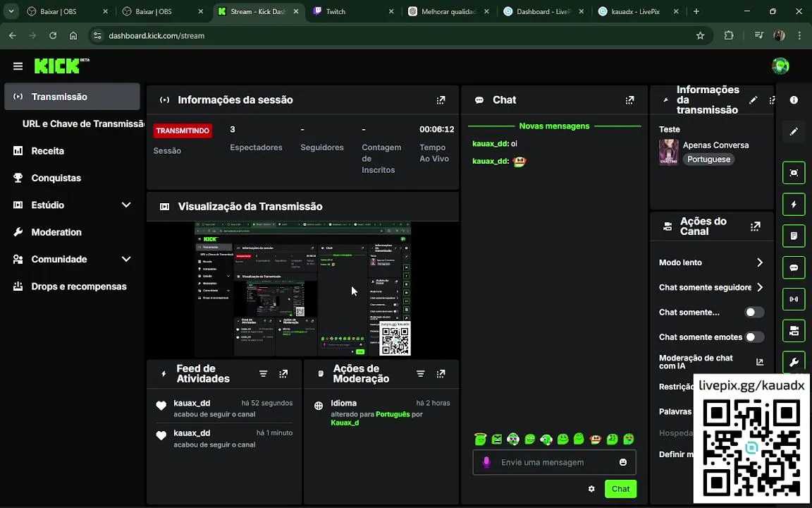Toggle the Chat somente... switch
The height and width of the screenshot is (508, 812).
754,312
